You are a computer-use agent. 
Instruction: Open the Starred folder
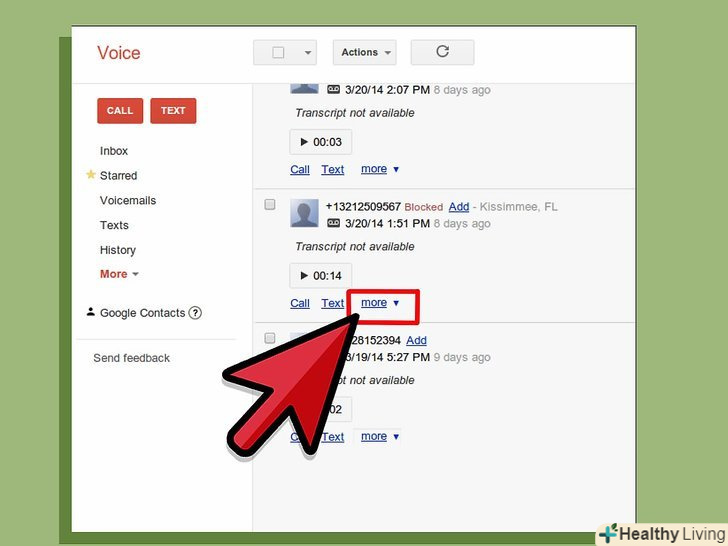click(x=118, y=176)
